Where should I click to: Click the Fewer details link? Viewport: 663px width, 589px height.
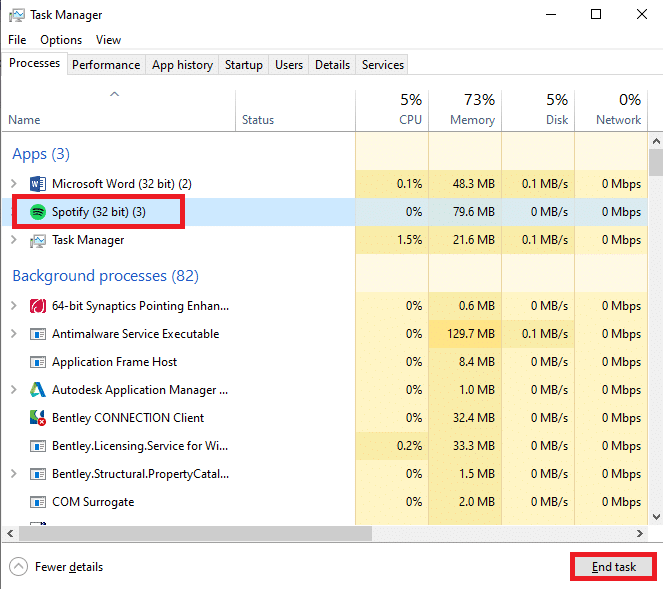tap(69, 567)
